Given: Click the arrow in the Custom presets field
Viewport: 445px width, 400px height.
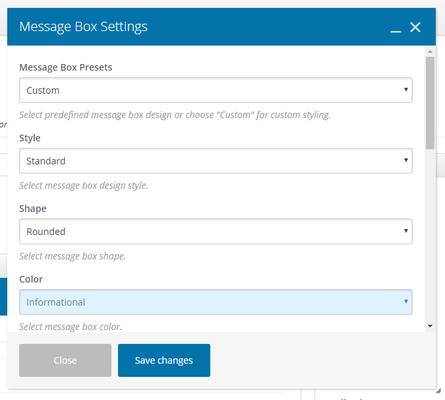Looking at the screenshot, I should [x=406, y=89].
